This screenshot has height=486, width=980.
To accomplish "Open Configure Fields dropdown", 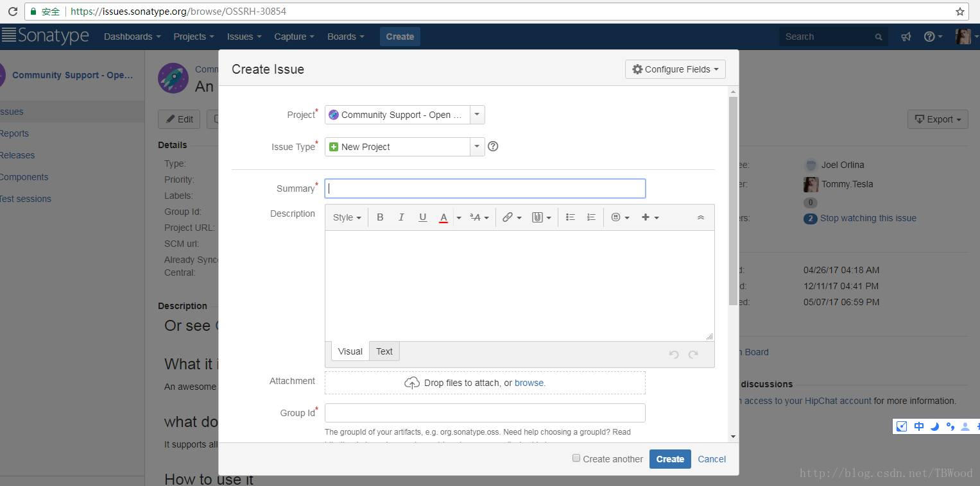I will 675,69.
